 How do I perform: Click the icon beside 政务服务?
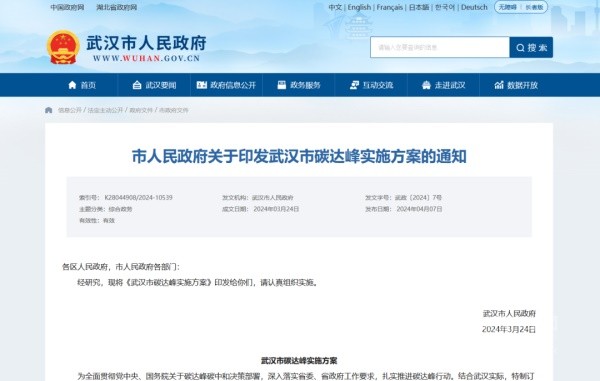coord(282,85)
